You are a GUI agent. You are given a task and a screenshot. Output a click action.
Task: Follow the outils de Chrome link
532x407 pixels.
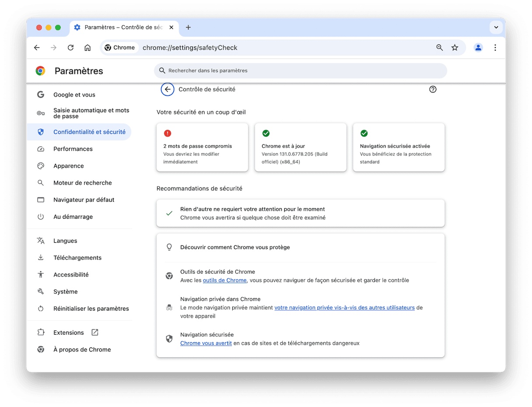[225, 280]
